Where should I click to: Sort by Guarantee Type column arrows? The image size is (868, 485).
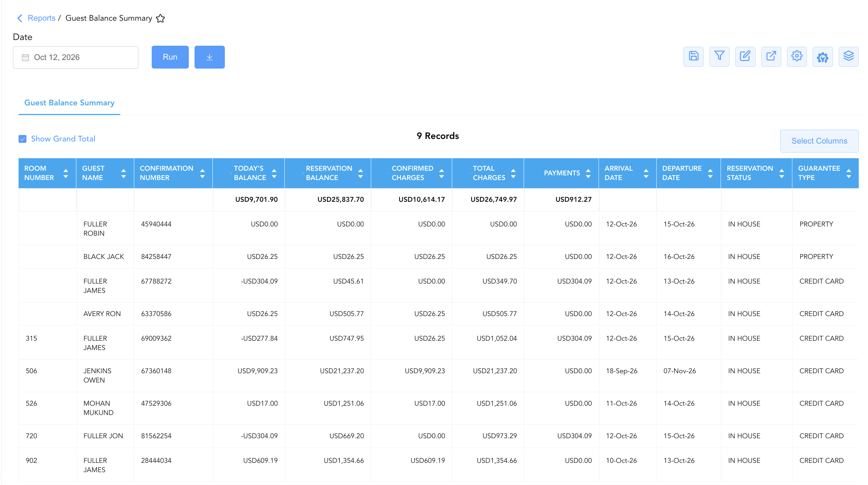849,173
